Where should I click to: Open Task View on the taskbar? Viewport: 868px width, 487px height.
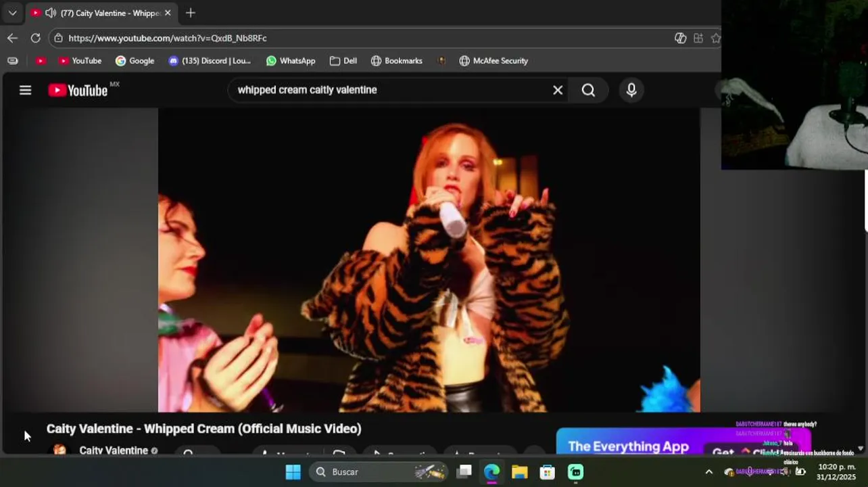tap(464, 471)
